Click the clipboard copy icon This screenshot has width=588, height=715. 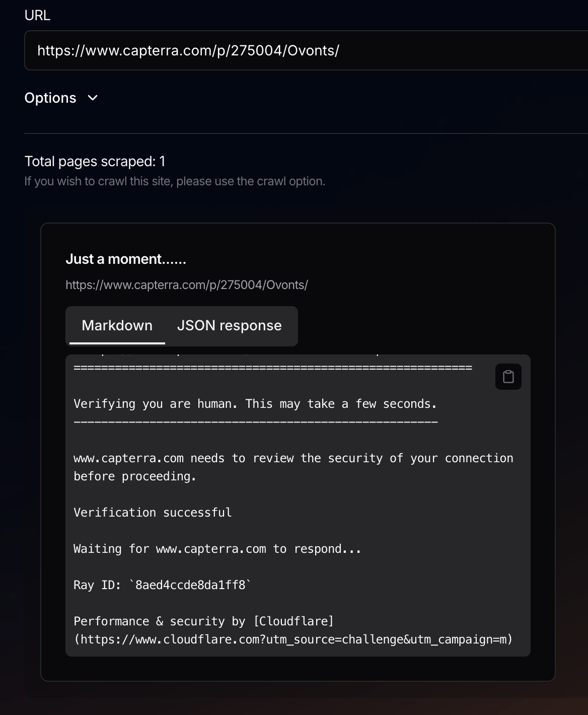(508, 377)
